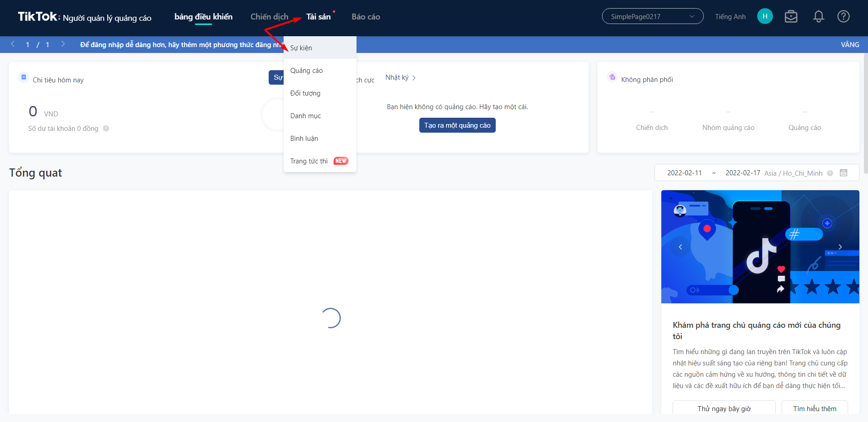The height and width of the screenshot is (422, 868).
Task: Open the Chiến dịch tab
Action: [x=270, y=17]
